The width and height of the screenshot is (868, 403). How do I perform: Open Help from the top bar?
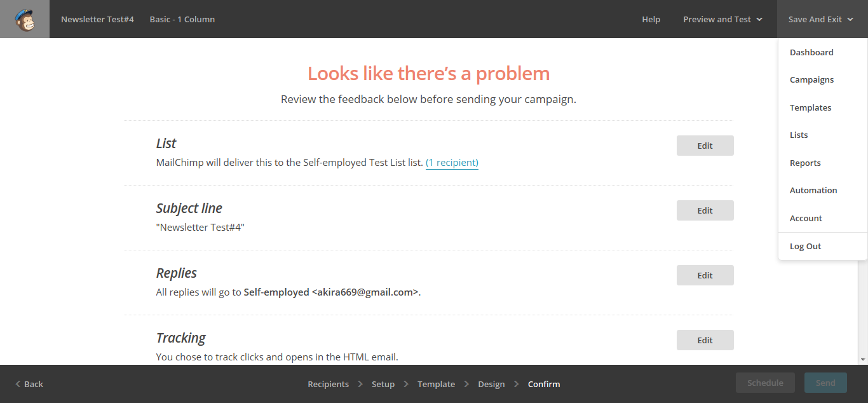pyautogui.click(x=651, y=19)
